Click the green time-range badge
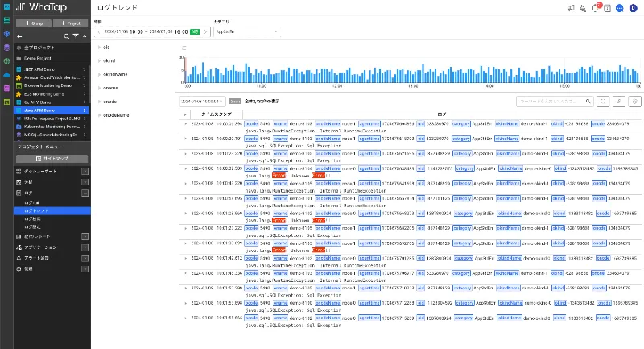This screenshot has width=644, height=349. click(195, 31)
